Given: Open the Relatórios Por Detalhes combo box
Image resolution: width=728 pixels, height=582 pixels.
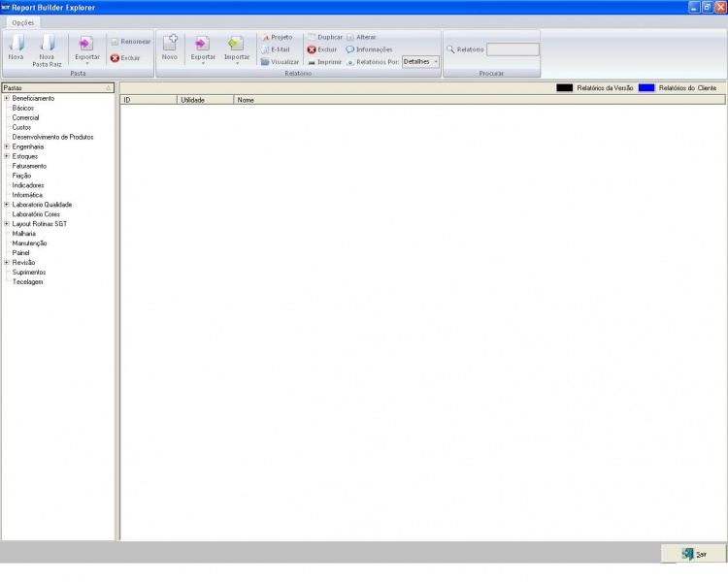Looking at the screenshot, I should 420,62.
